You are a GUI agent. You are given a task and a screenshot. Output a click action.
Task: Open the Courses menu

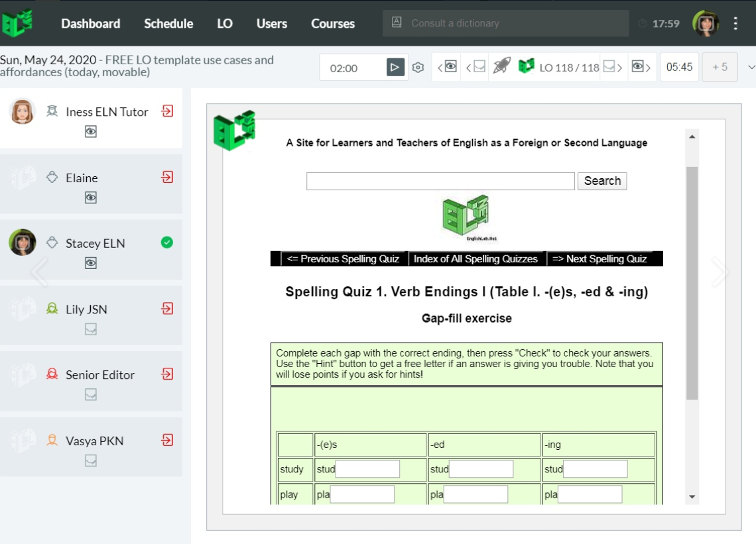point(333,24)
